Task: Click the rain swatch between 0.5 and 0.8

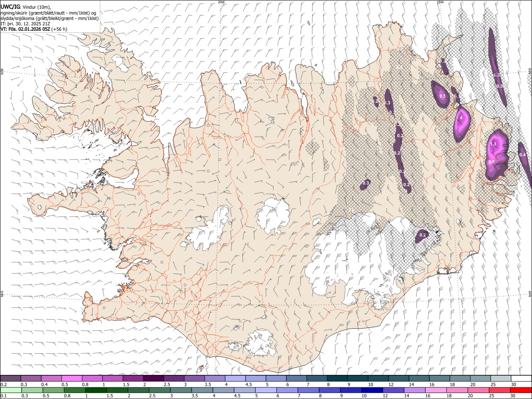Action: click(53, 390)
